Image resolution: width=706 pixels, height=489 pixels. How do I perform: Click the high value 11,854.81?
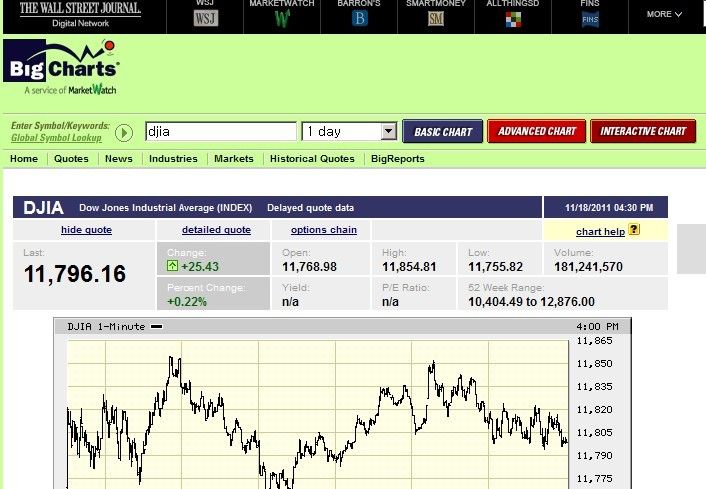[x=409, y=267]
